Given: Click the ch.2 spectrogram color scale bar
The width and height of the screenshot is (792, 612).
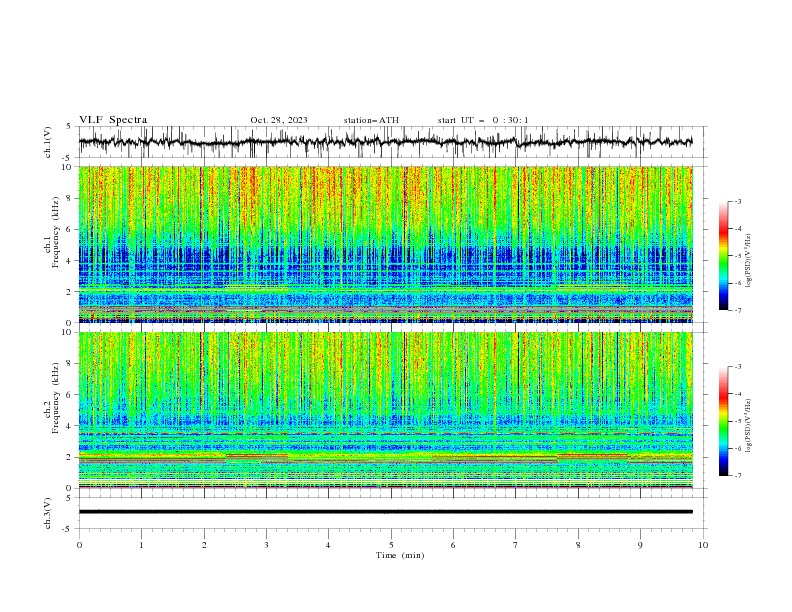Looking at the screenshot, I should 724,421.
